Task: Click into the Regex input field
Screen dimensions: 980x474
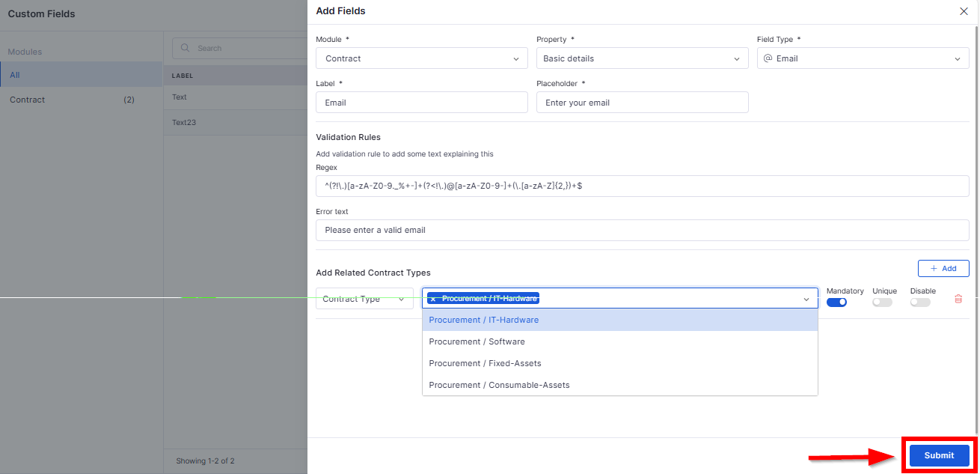Action: [x=643, y=186]
